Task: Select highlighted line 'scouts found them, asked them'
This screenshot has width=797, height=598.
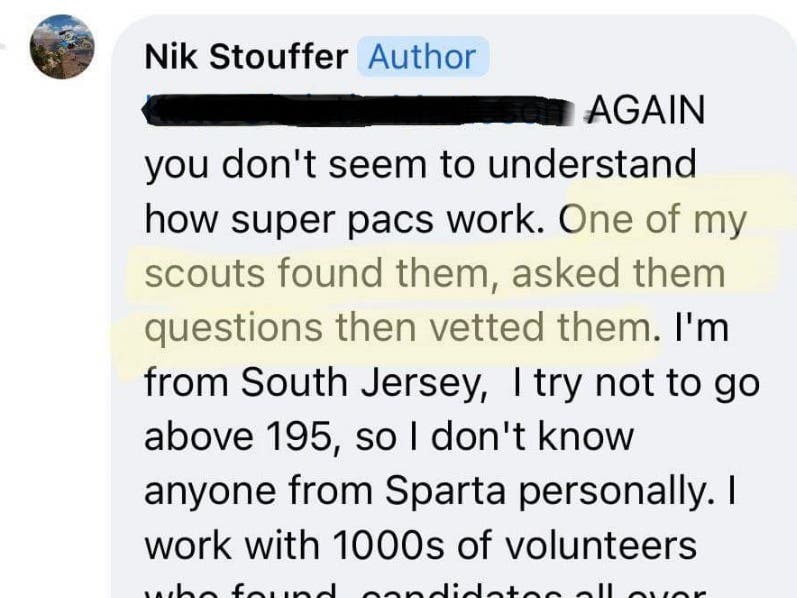Action: coord(435,273)
